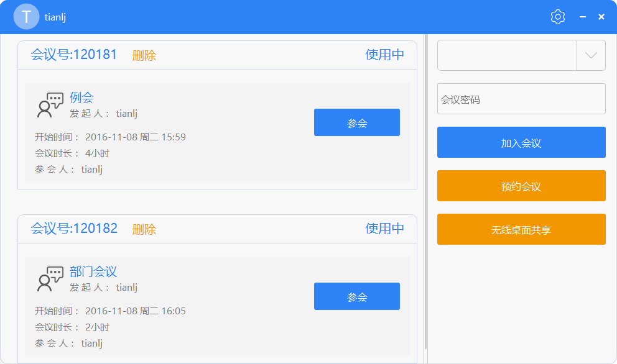
Task: Click the meeting icon beside 部门会议
Action: [x=50, y=277]
